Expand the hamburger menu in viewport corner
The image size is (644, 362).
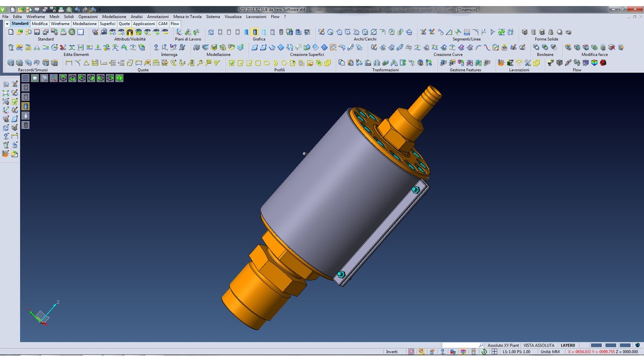(25, 78)
